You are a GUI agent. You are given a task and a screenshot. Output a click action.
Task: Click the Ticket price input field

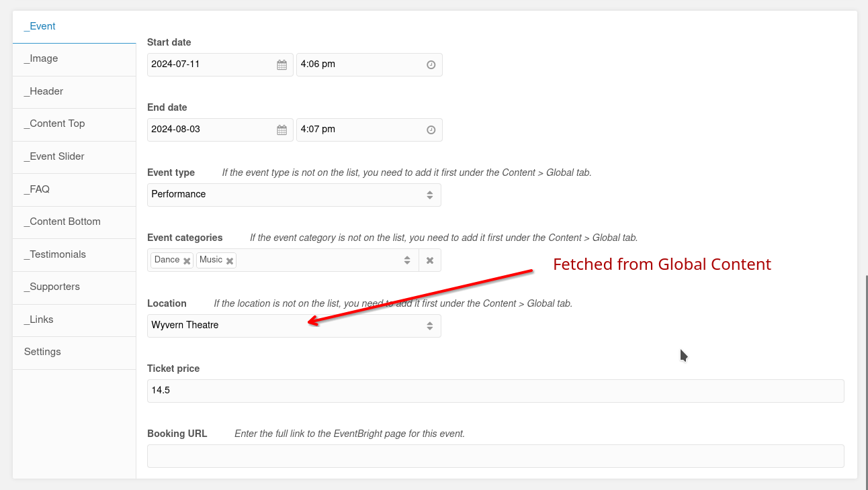pyautogui.click(x=495, y=391)
